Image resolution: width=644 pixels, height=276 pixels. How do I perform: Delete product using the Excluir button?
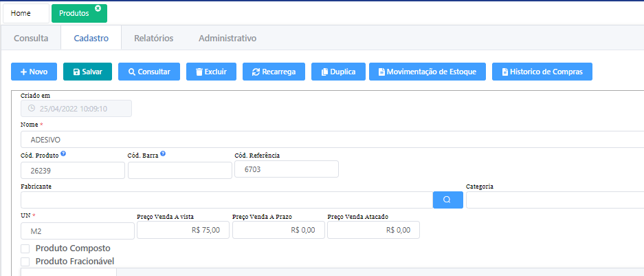click(211, 72)
